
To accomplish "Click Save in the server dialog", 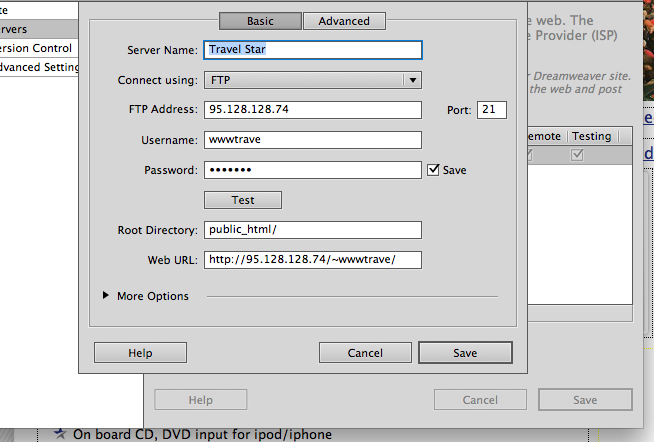I will coord(465,353).
